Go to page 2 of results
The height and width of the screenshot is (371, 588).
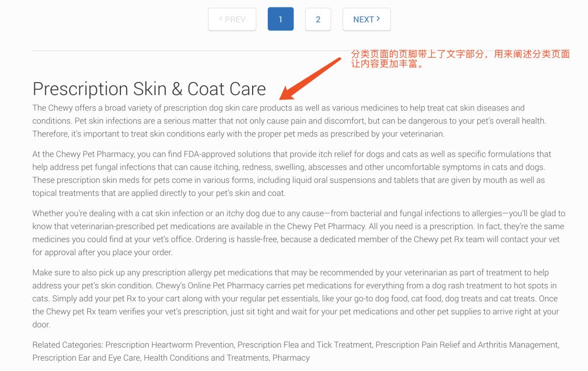[x=318, y=20]
